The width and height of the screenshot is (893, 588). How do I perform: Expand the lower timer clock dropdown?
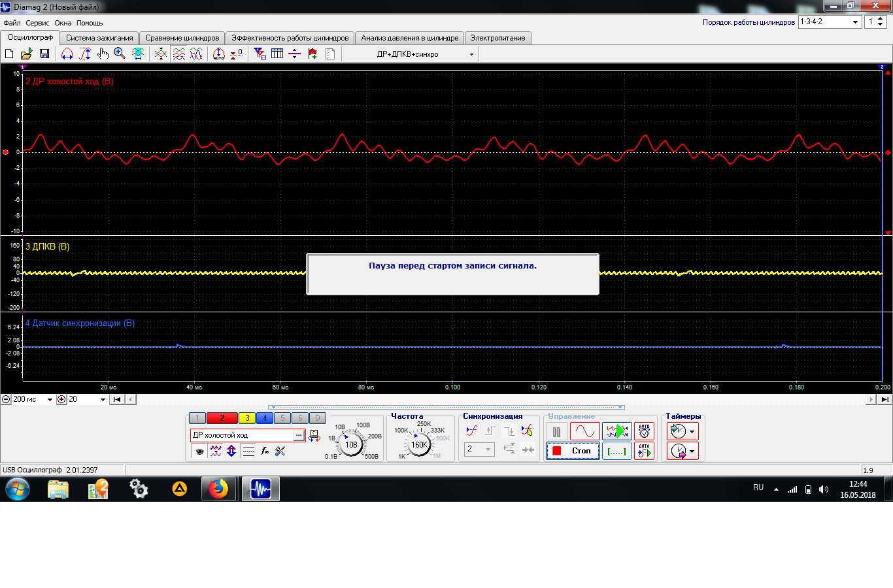tap(692, 451)
